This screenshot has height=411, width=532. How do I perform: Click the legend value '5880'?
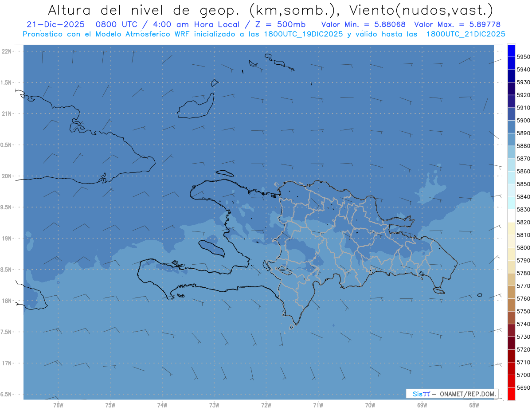(x=523, y=146)
